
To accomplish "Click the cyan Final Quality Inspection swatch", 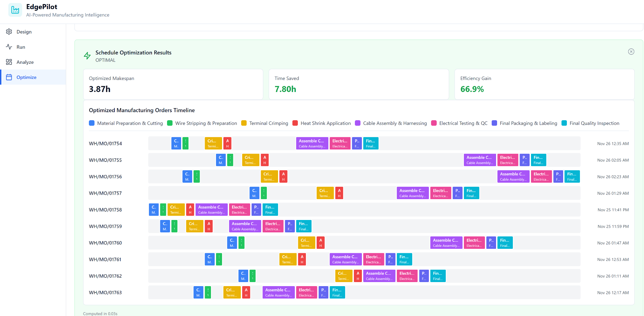I will 564,123.
